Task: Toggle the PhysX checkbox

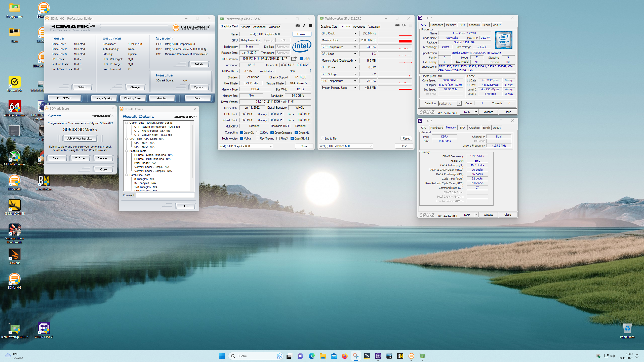Action: tap(278, 139)
